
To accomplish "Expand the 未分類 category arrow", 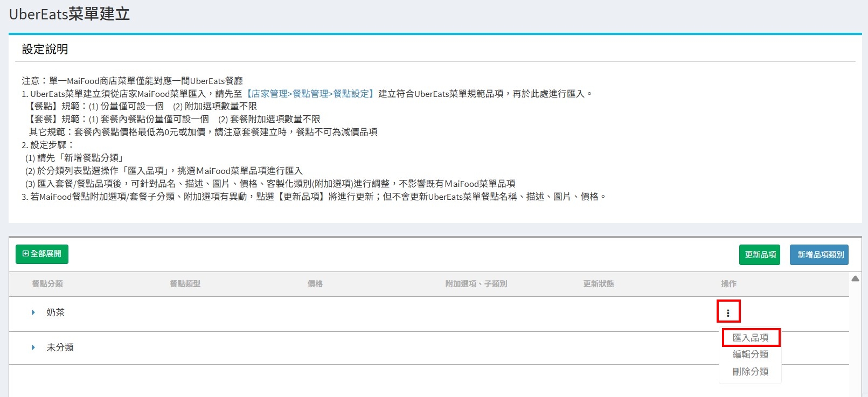I will pyautogui.click(x=33, y=347).
